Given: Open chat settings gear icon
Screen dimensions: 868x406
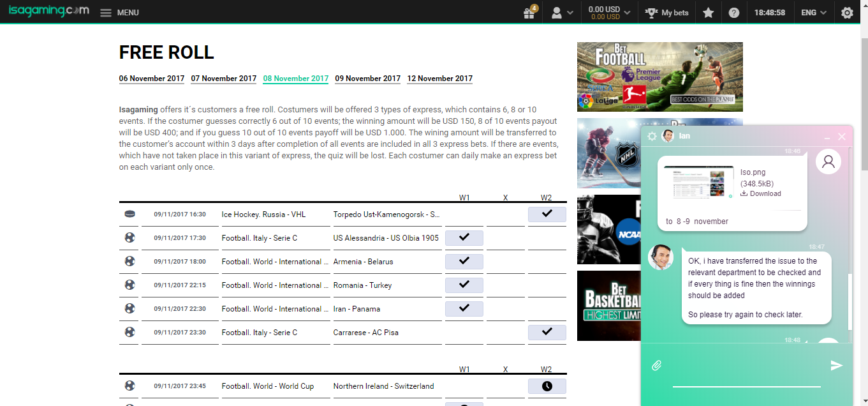Looking at the screenshot, I should coord(652,136).
